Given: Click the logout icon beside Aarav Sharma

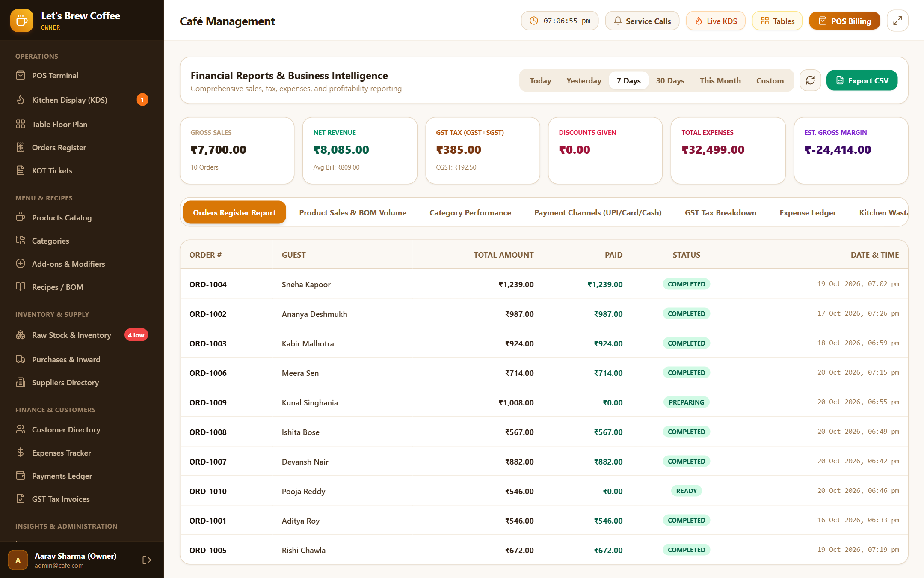Looking at the screenshot, I should point(147,560).
